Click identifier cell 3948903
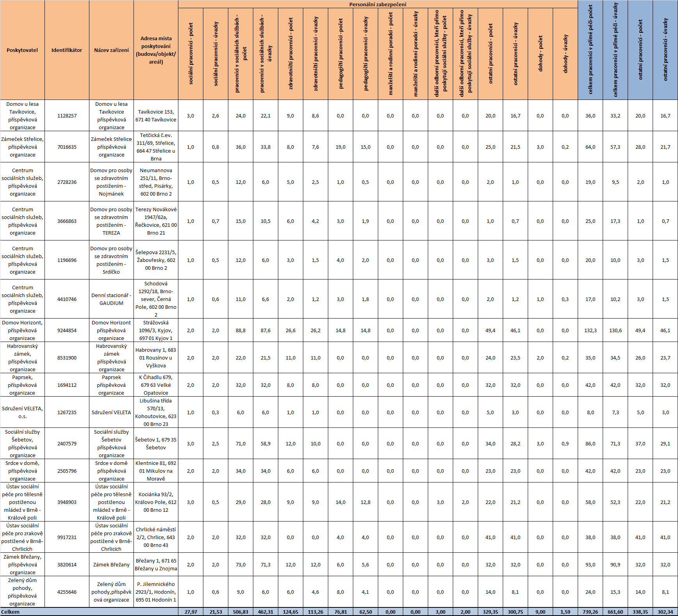This screenshot has height=616, width=678. click(67, 502)
